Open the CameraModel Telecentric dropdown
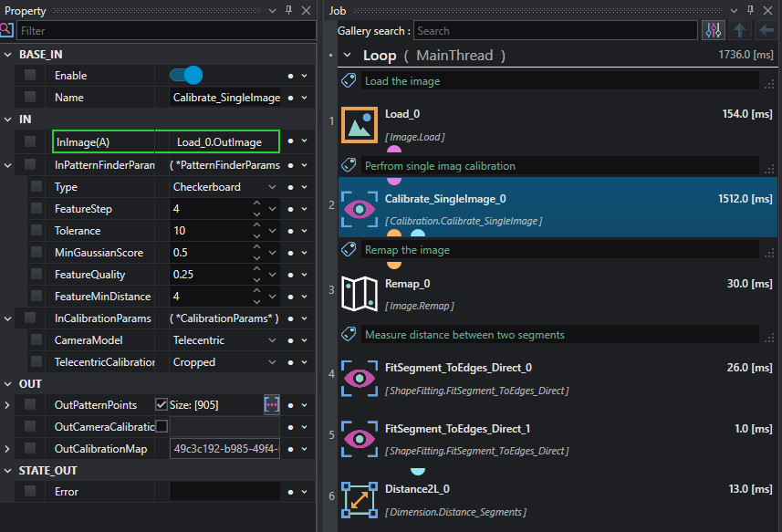This screenshot has width=782, height=532. (x=224, y=340)
